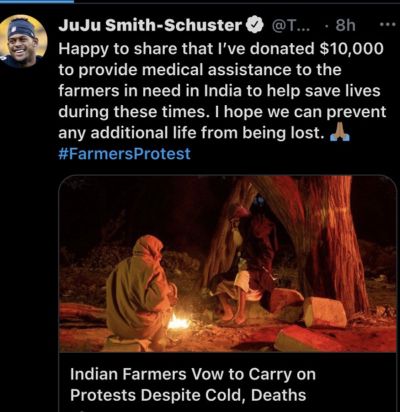400x412 pixels.
Task: Open JuJu Smith-Schuster's profile avatar
Action: [x=22, y=42]
